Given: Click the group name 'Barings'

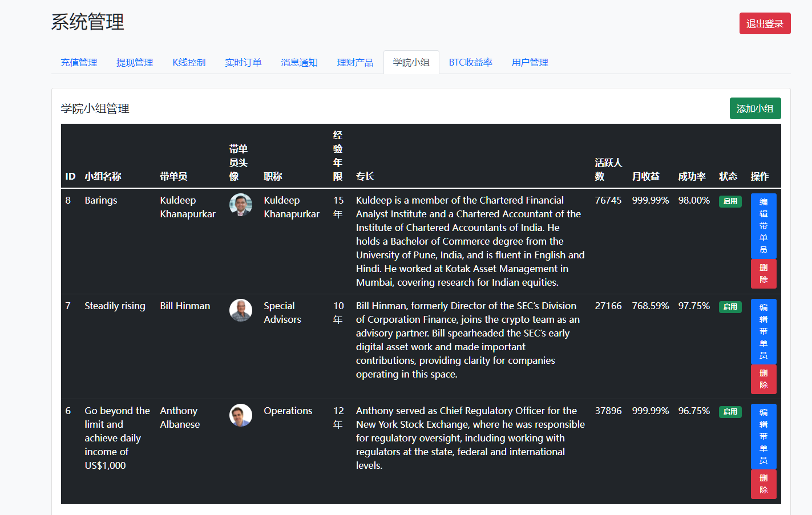Looking at the screenshot, I should click(x=100, y=200).
